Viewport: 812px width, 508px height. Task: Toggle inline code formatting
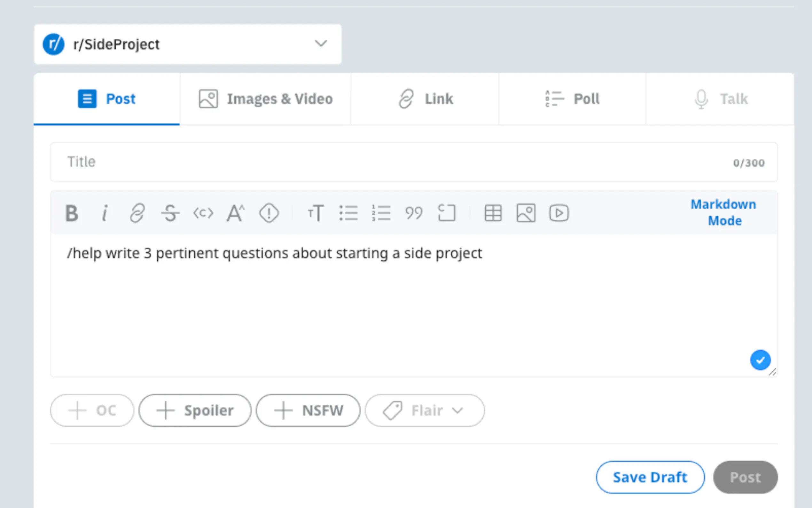(203, 213)
